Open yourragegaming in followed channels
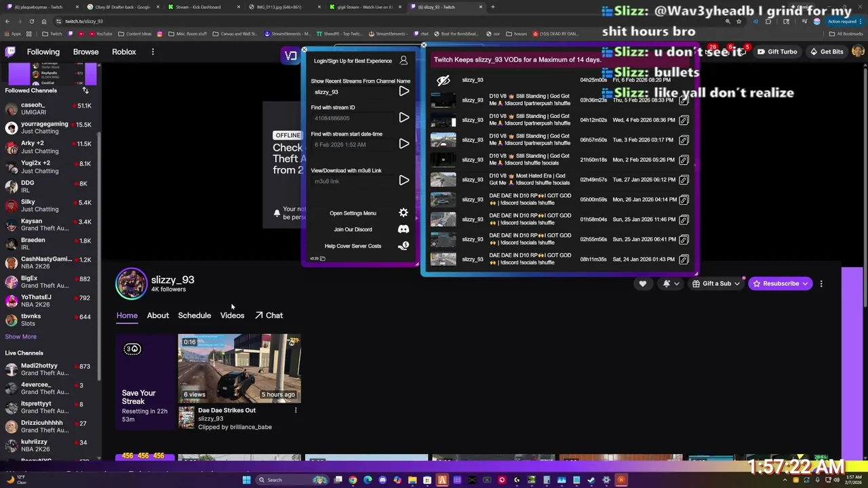Image resolution: width=868 pixels, height=488 pixels. pyautogui.click(x=48, y=127)
